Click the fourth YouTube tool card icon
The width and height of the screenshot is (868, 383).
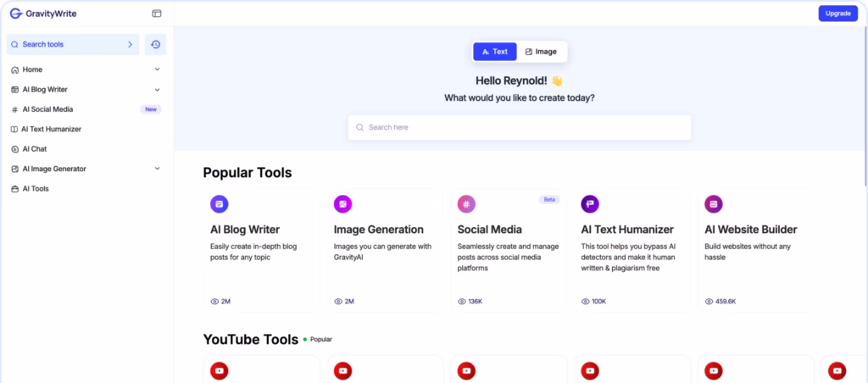pyautogui.click(x=590, y=371)
